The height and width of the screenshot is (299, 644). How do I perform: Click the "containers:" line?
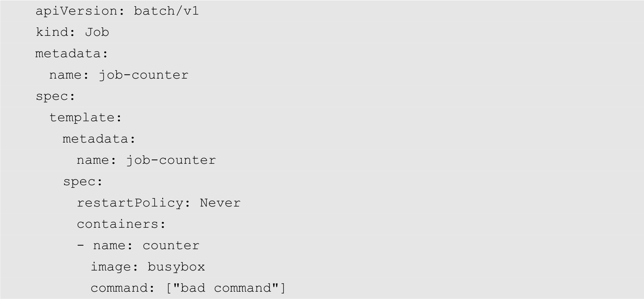pyautogui.click(x=121, y=224)
